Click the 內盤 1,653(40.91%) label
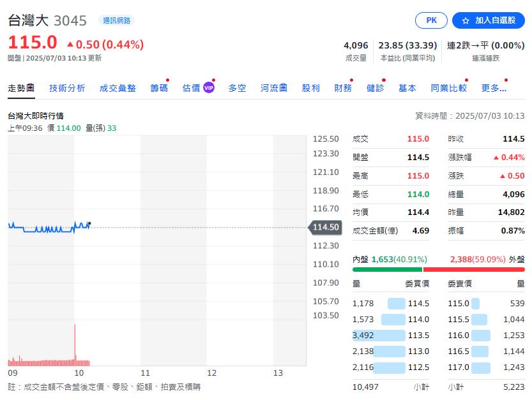The image size is (532, 400). click(x=390, y=259)
